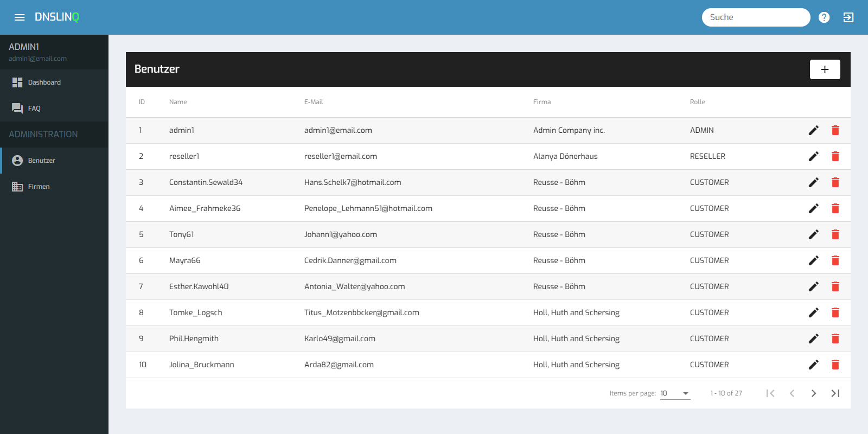Image resolution: width=868 pixels, height=434 pixels.
Task: Delete user Tomke_Logsch
Action: pyautogui.click(x=835, y=312)
